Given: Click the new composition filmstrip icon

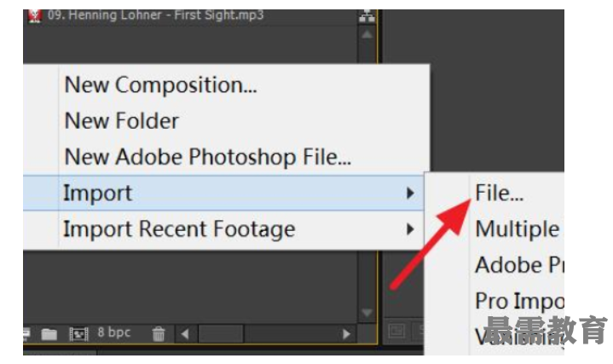Looking at the screenshot, I should (x=78, y=334).
